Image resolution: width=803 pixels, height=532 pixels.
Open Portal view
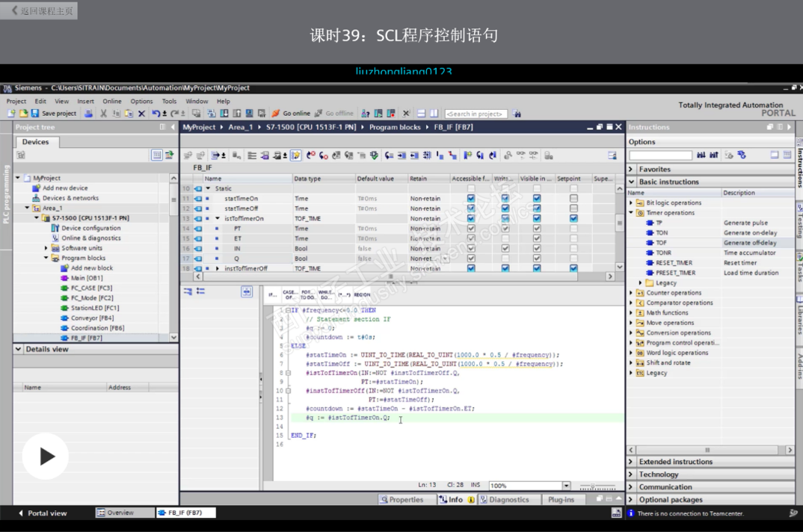[x=43, y=513]
